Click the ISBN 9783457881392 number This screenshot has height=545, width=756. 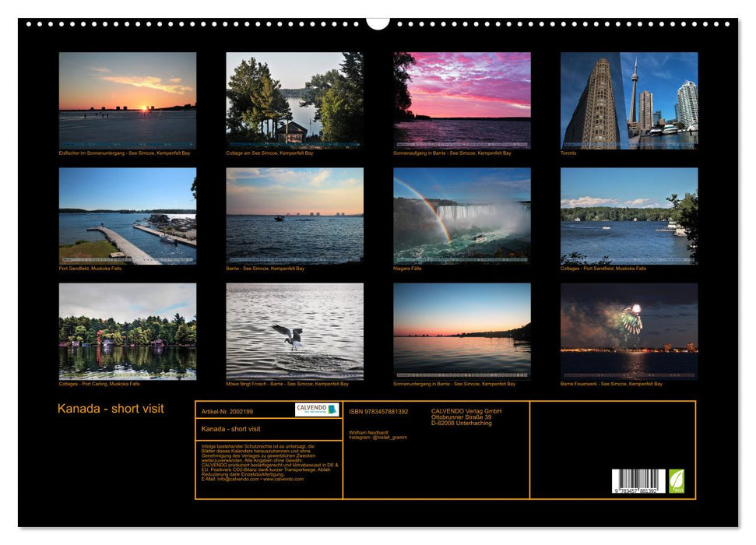[379, 412]
